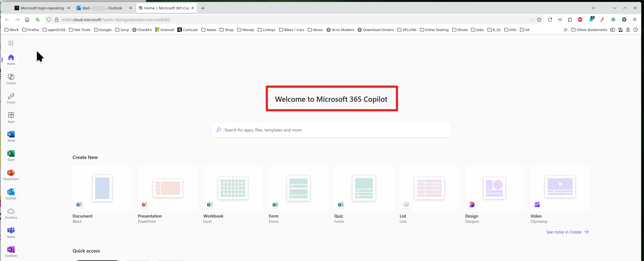Viewport: 644px width, 261px height.
Task: Open the Hotmail bookmark
Action: tap(165, 30)
